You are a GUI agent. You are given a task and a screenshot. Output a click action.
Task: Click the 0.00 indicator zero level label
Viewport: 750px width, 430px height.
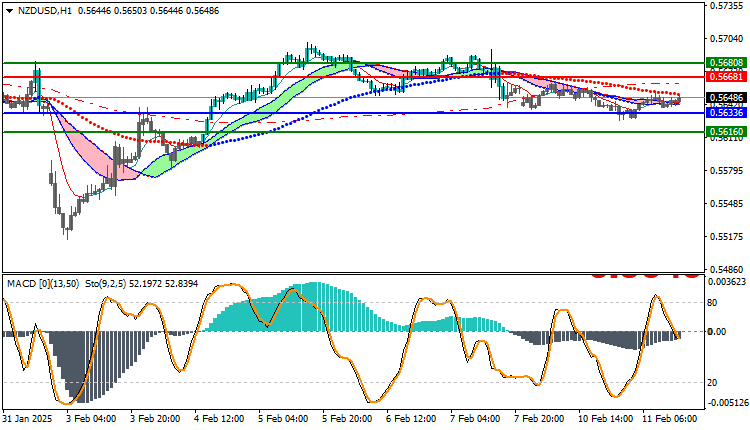pos(717,331)
